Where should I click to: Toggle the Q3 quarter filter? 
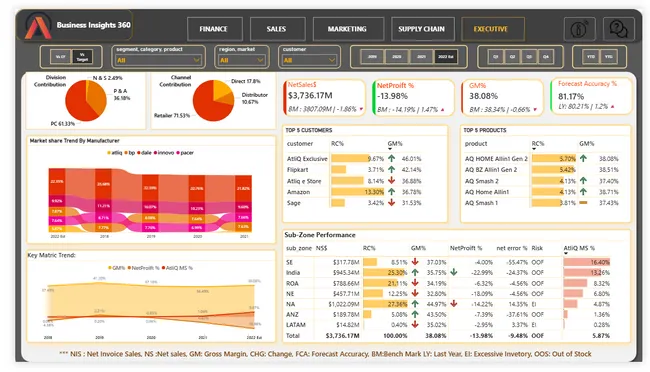pos(529,57)
